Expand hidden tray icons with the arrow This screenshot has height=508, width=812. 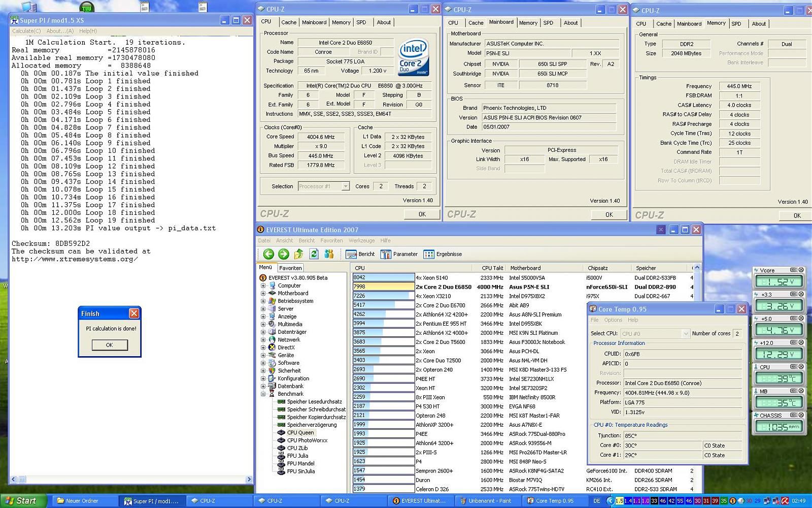610,501
